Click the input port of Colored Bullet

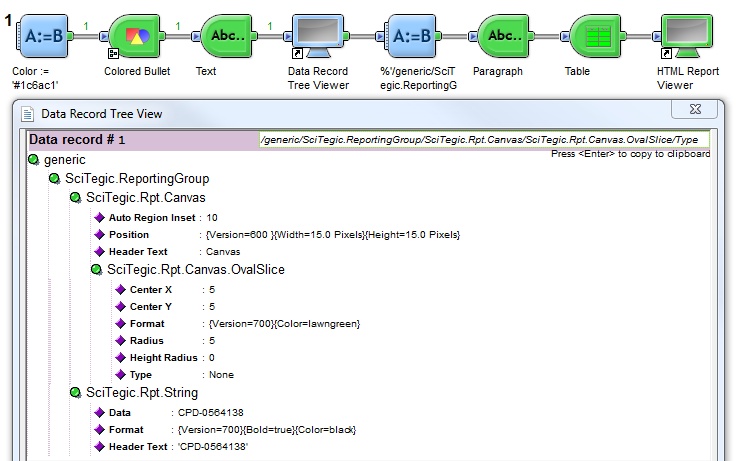click(104, 36)
